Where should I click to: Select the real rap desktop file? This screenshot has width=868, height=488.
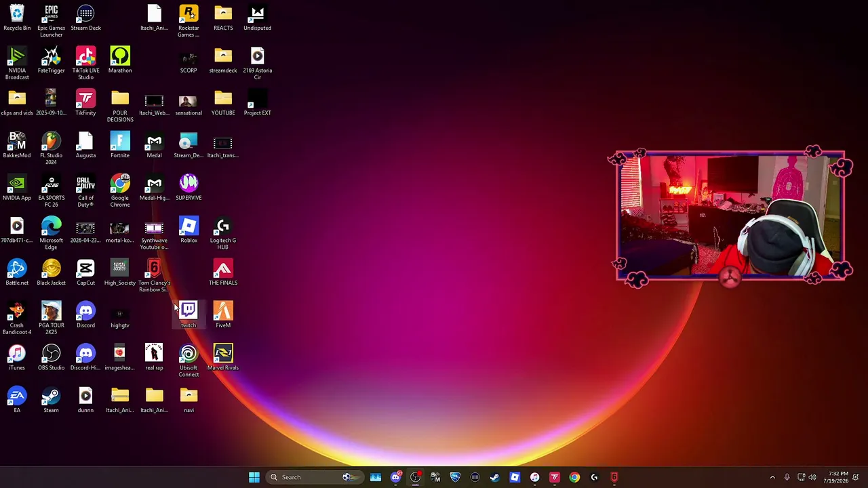(x=154, y=358)
